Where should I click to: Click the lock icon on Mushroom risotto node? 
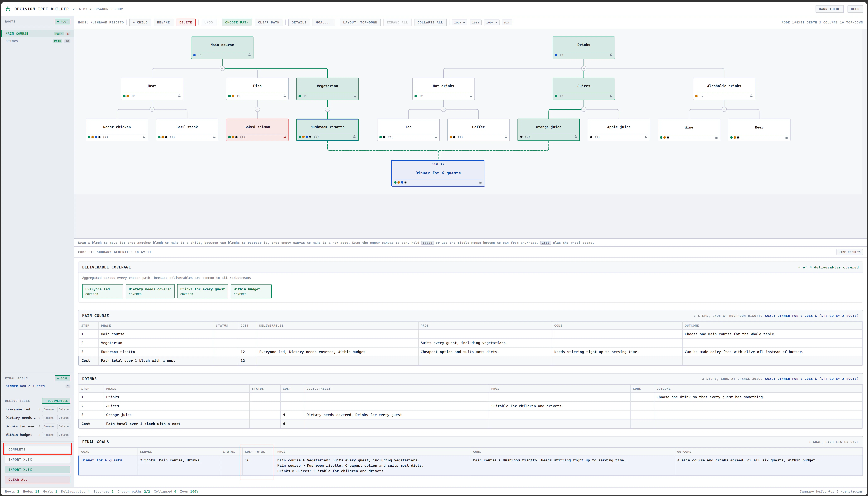tap(354, 137)
